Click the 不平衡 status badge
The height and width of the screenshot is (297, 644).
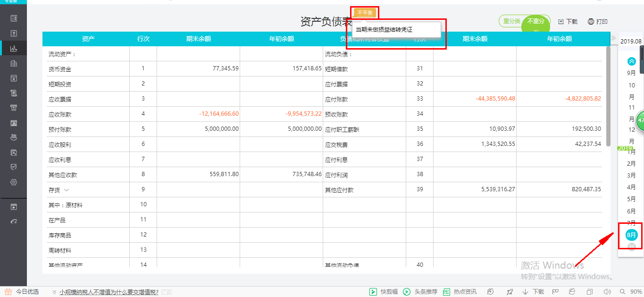tap(364, 12)
